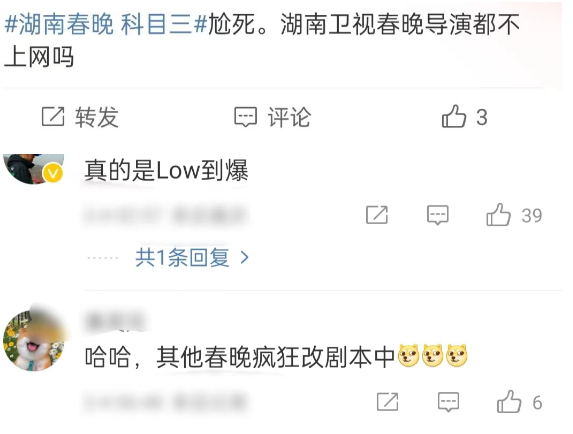Open the blurred username of second commenter
The image size is (573, 434).
click(114, 322)
